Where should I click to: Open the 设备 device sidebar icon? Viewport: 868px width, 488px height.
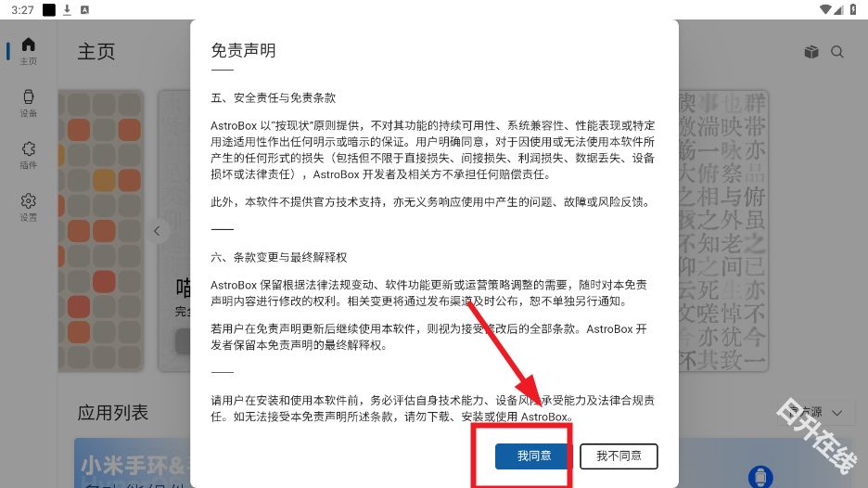tap(28, 103)
